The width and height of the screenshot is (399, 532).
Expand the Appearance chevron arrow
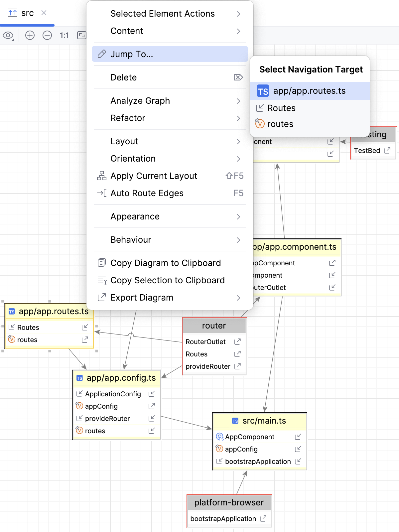[238, 216]
